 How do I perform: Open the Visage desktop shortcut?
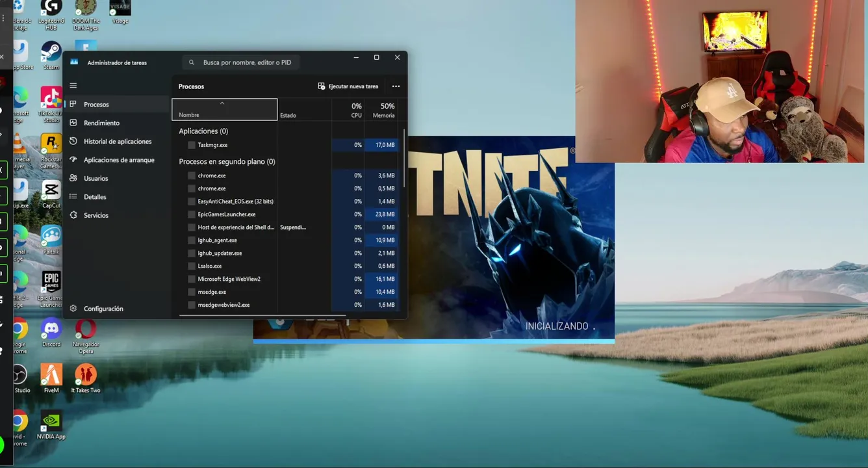click(120, 12)
